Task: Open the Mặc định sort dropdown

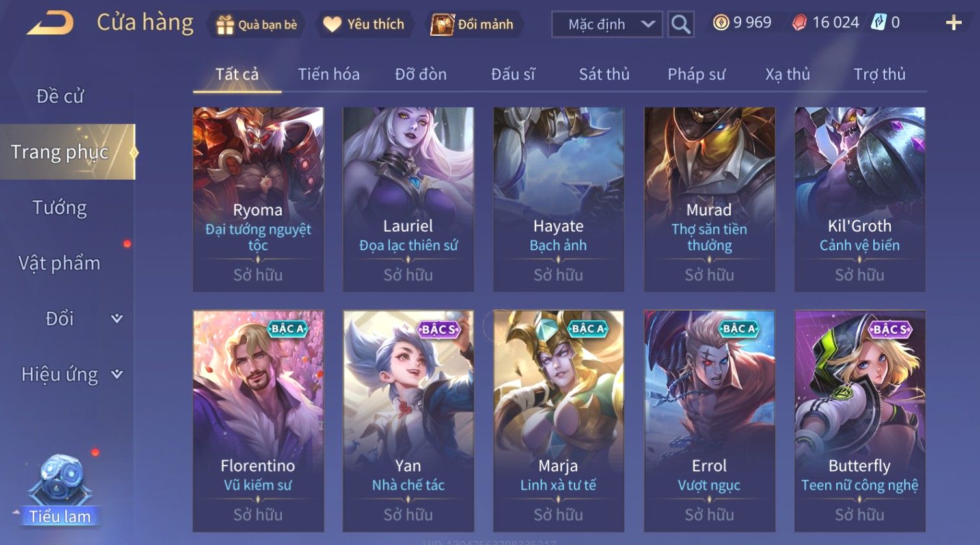Action: (606, 25)
